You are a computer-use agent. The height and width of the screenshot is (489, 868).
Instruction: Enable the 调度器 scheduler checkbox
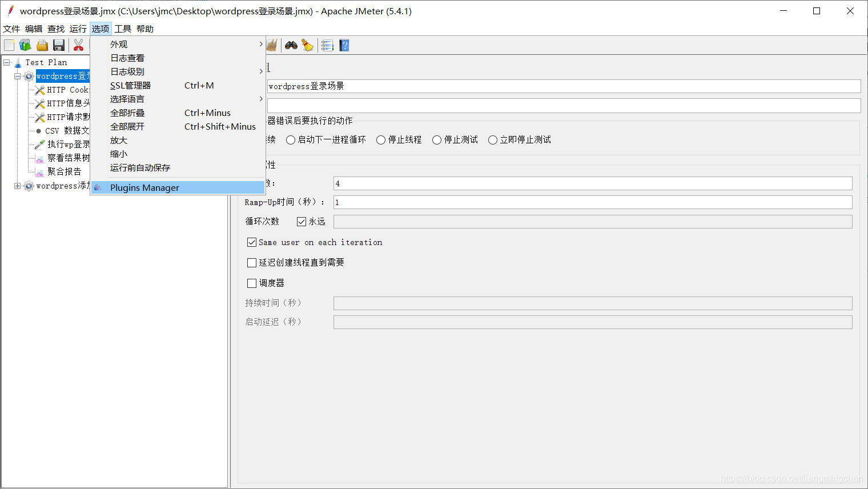point(251,283)
